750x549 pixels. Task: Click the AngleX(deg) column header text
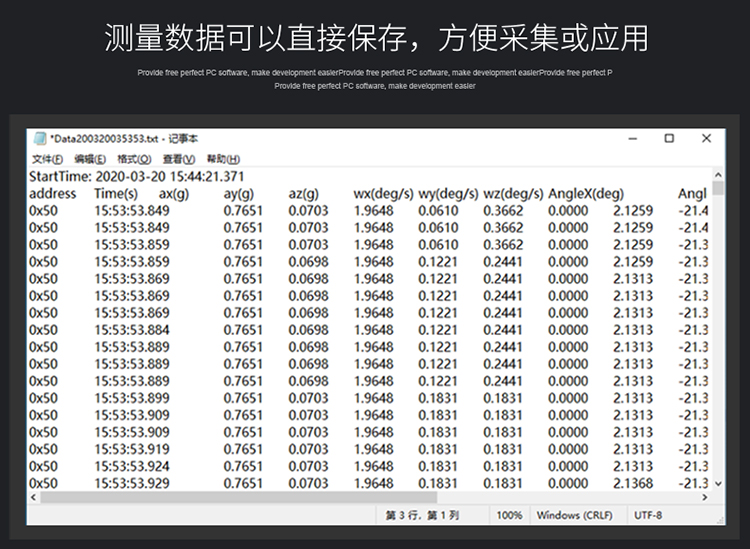[585, 193]
